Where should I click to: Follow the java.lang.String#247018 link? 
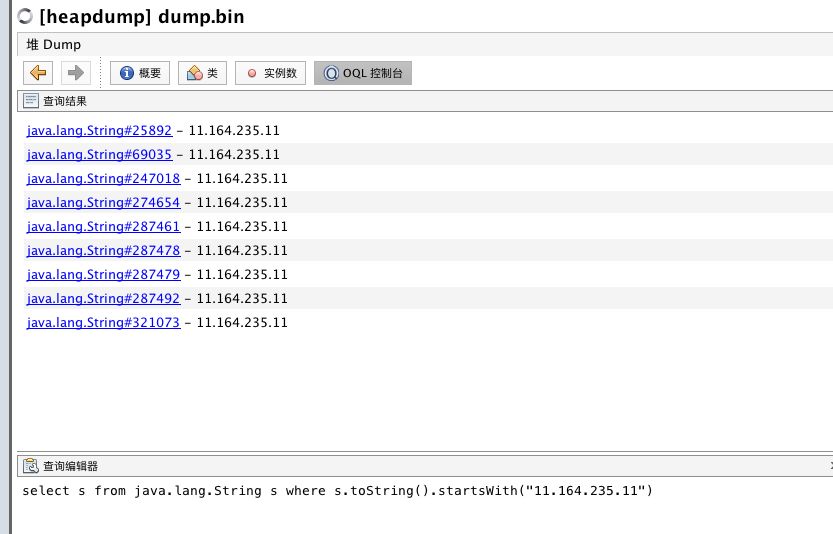[103, 179]
